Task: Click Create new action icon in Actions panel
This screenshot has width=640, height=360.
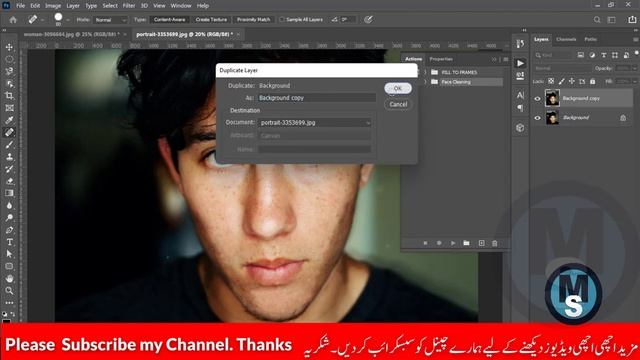Action: [482, 243]
